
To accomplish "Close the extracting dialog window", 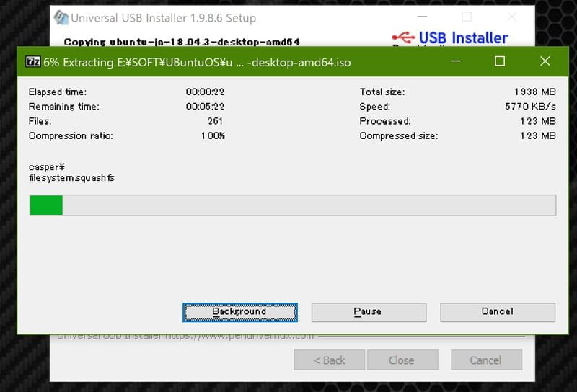I will (x=545, y=61).
